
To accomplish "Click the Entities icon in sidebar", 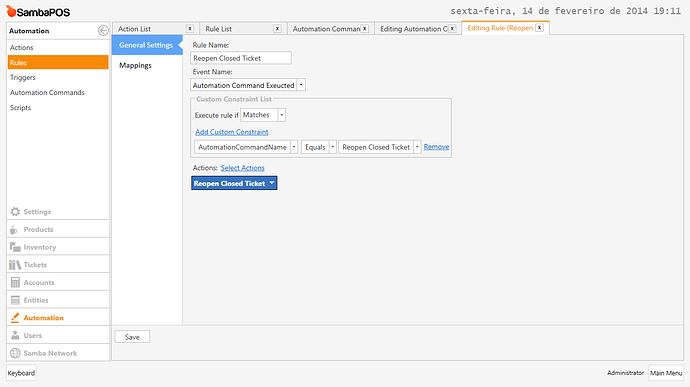I will click(x=15, y=300).
